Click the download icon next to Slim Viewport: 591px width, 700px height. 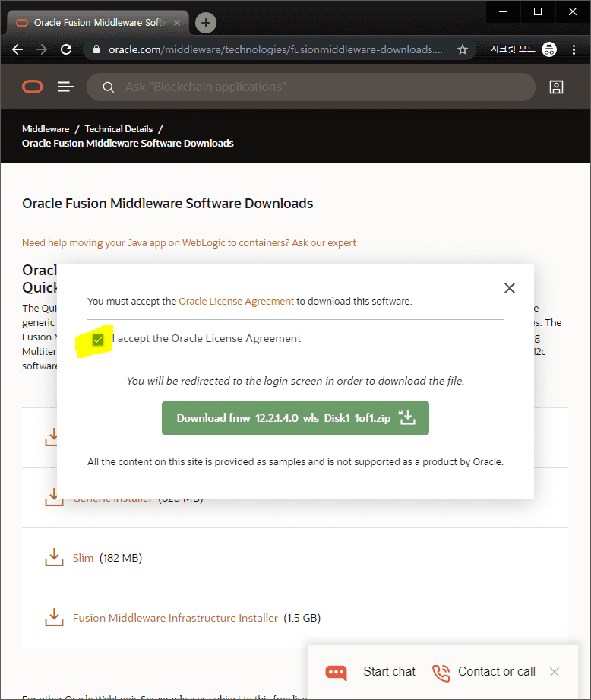(54, 558)
